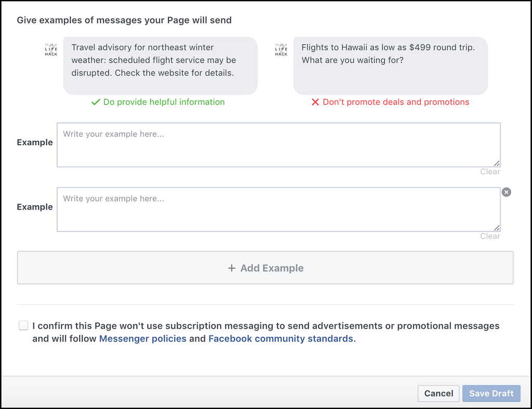
Task: Clear the first example field
Action: (x=490, y=172)
